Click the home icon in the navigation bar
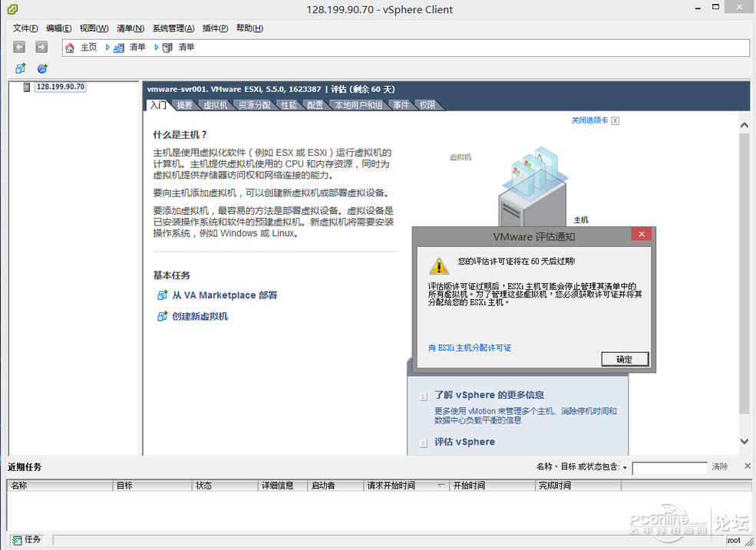Image resolution: width=756 pixels, height=550 pixels. pos(70,48)
